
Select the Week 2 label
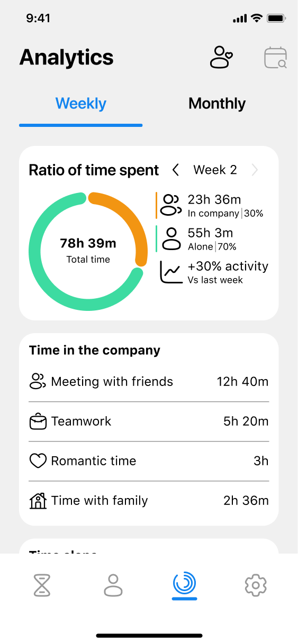click(x=215, y=170)
